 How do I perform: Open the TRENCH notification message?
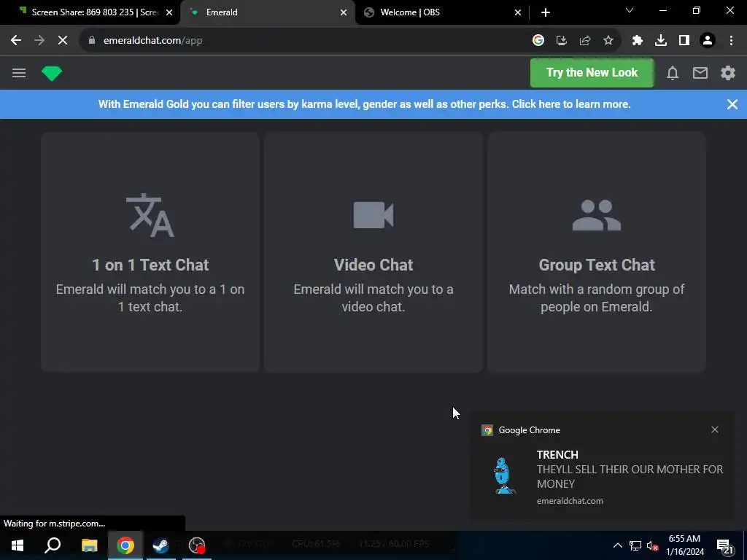tap(630, 470)
